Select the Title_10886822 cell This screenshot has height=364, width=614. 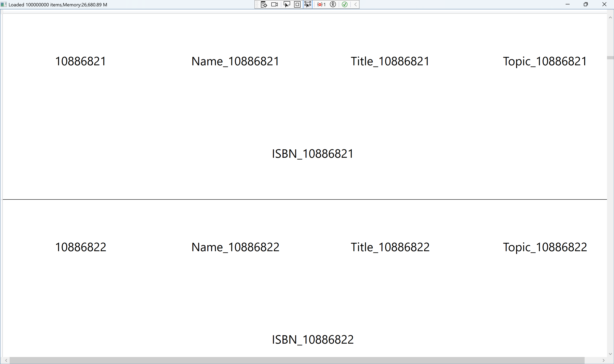[x=390, y=247]
